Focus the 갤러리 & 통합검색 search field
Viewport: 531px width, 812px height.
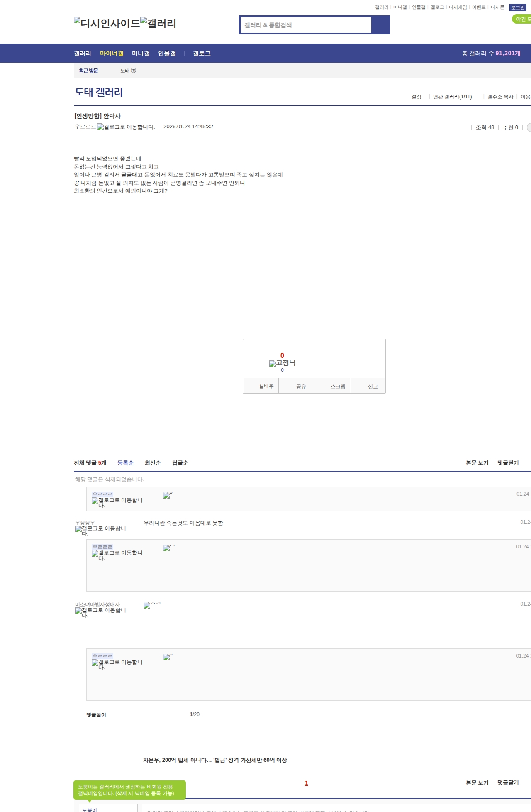[306, 25]
